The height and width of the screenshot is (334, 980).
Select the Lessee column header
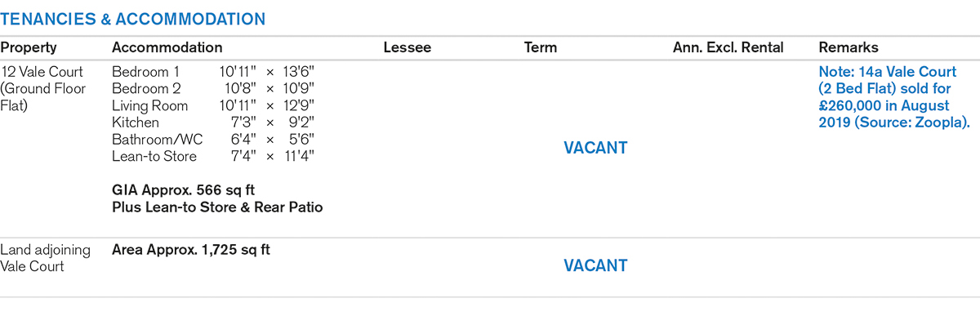(408, 47)
